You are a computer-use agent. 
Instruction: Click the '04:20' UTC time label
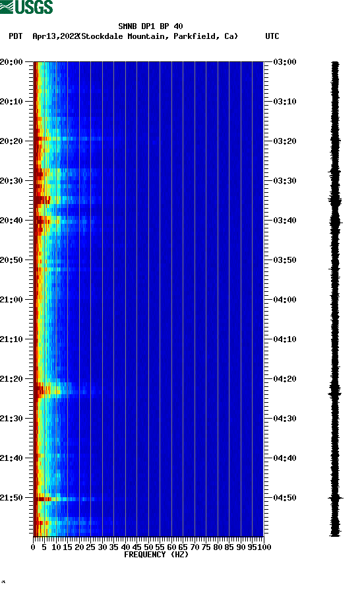coord(285,378)
